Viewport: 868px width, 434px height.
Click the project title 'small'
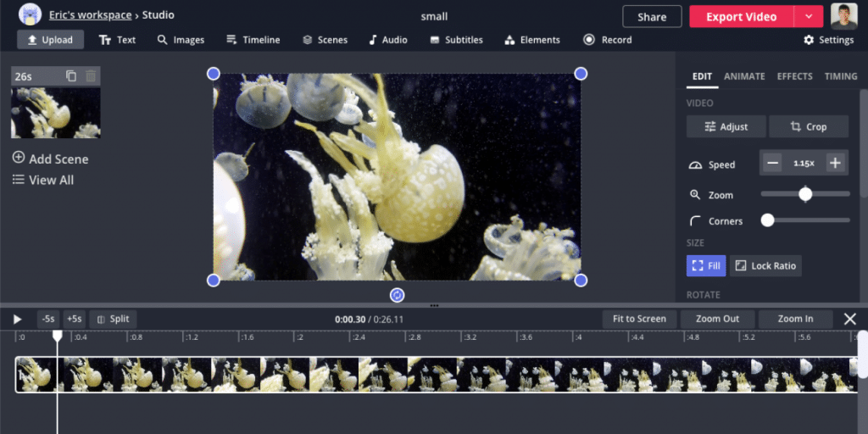pyautogui.click(x=434, y=17)
